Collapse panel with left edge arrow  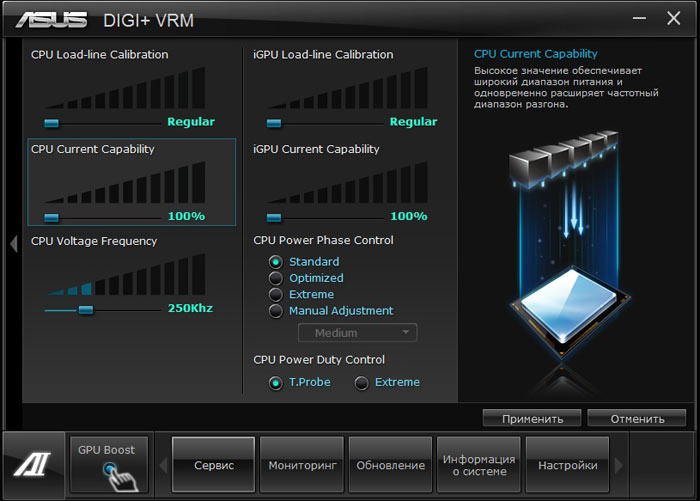coord(13,244)
